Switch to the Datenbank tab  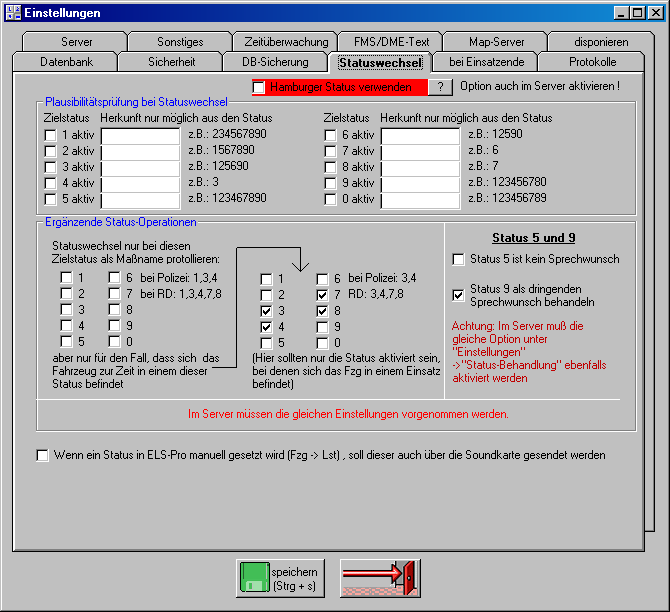64,62
